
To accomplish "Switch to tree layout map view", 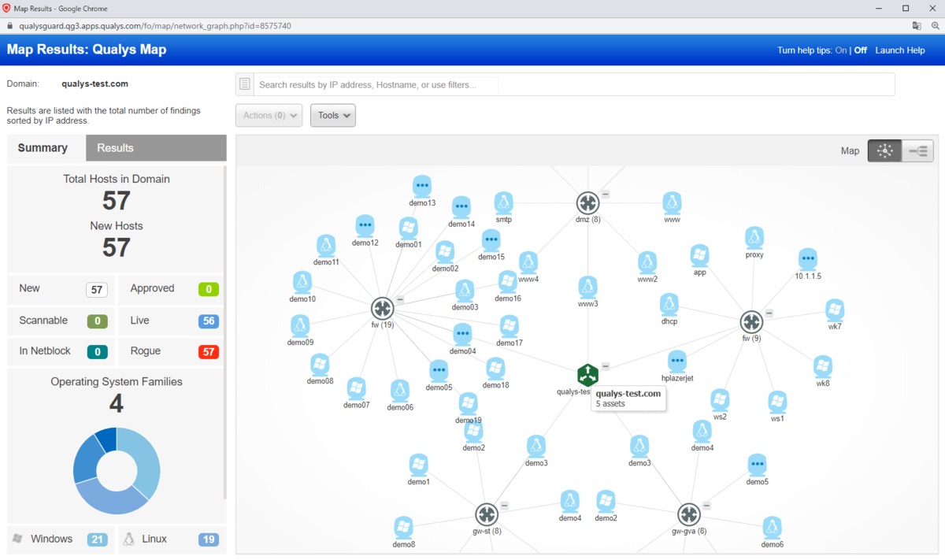I will pyautogui.click(x=917, y=151).
